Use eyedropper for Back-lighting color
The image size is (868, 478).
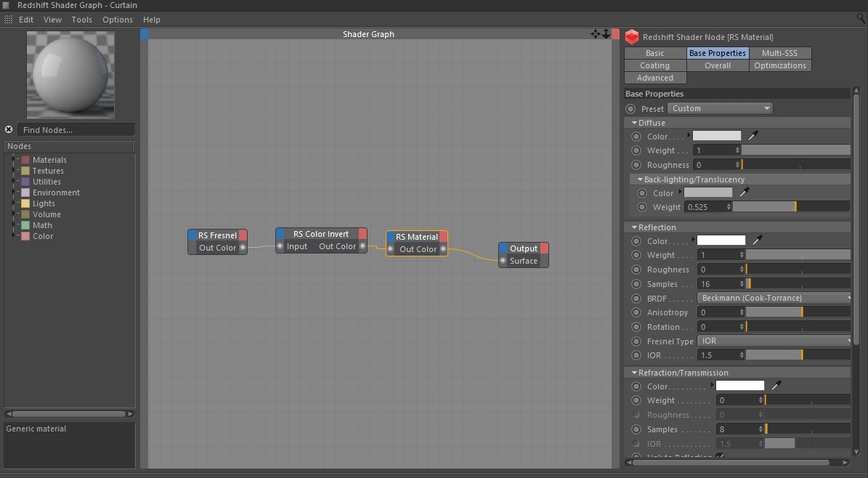tap(744, 193)
